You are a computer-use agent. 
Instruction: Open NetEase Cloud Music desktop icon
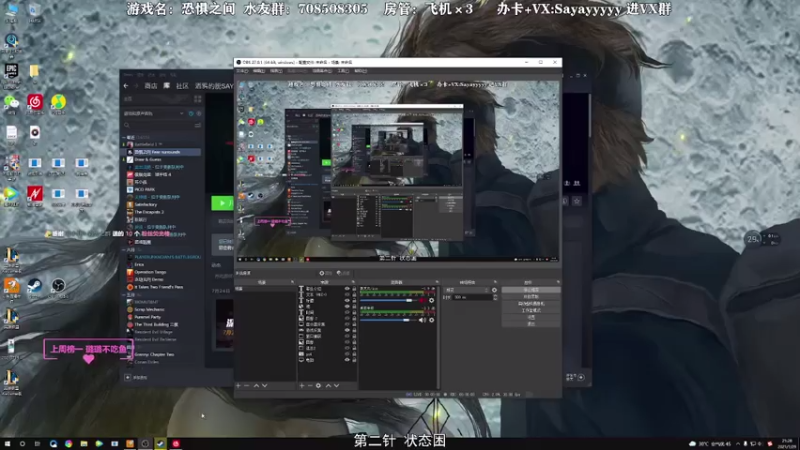[x=35, y=103]
